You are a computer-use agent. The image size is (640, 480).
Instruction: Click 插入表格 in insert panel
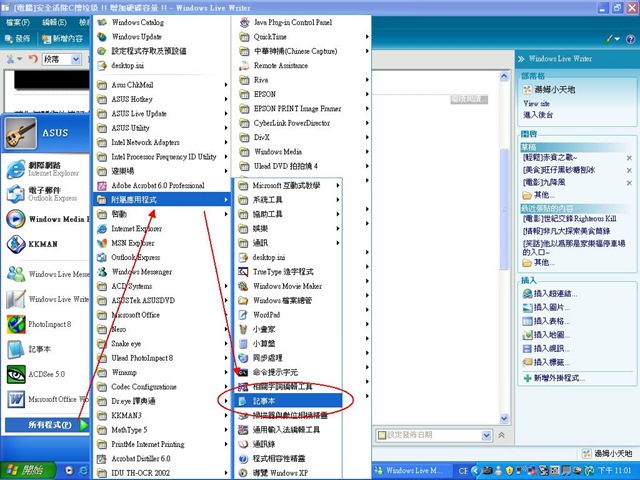(x=547, y=321)
